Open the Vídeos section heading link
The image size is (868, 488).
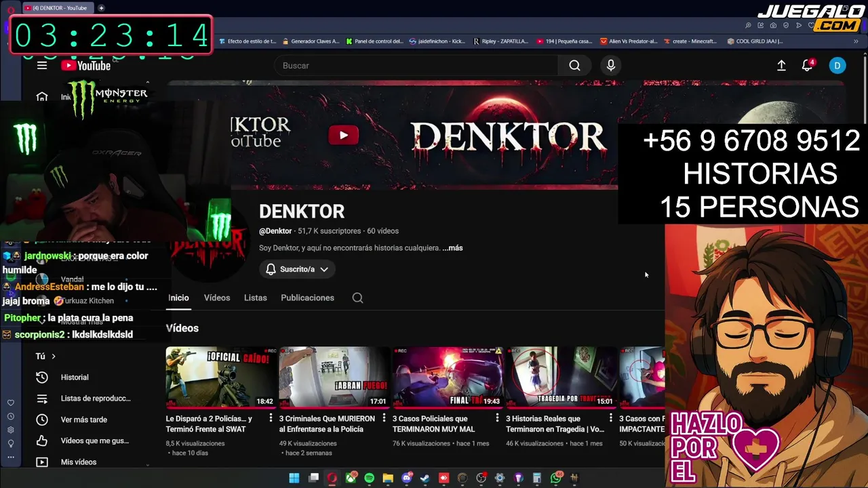click(x=182, y=328)
